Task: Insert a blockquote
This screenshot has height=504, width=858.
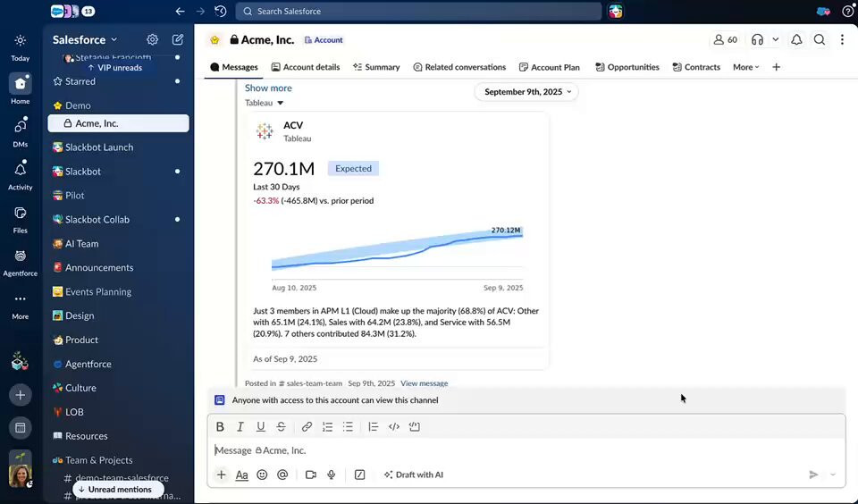Action: tap(374, 426)
